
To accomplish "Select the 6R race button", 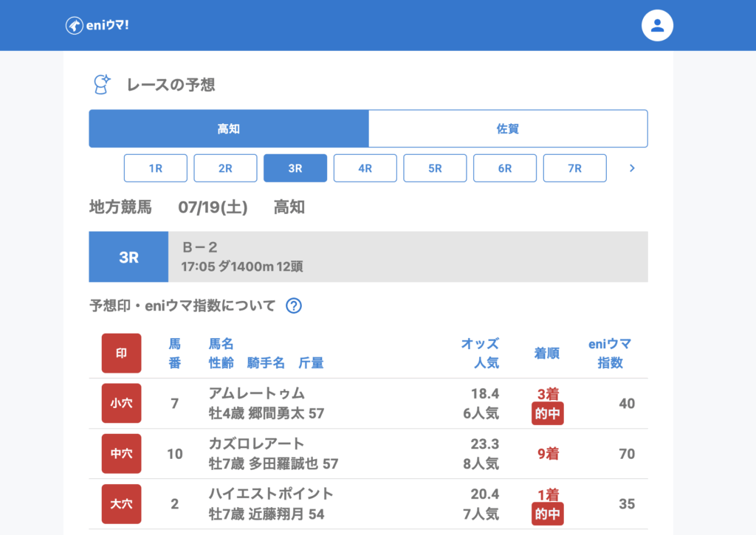I will (505, 168).
